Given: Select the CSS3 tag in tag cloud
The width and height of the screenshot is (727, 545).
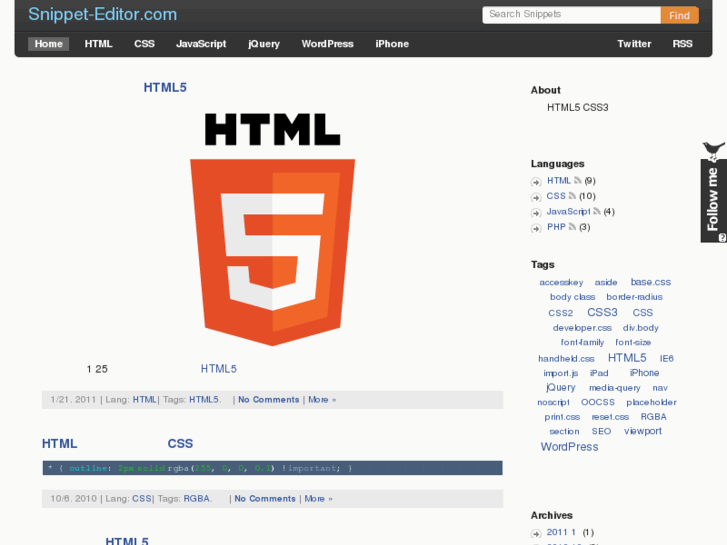Looking at the screenshot, I should click(602, 312).
